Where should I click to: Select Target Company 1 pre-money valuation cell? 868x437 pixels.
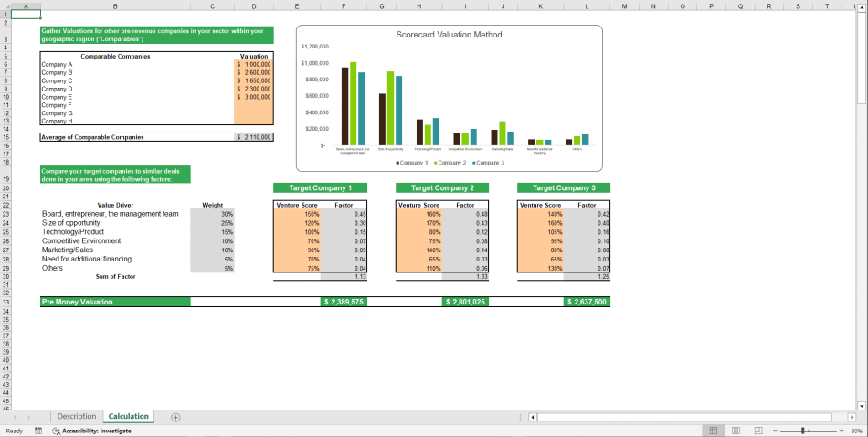coord(343,302)
